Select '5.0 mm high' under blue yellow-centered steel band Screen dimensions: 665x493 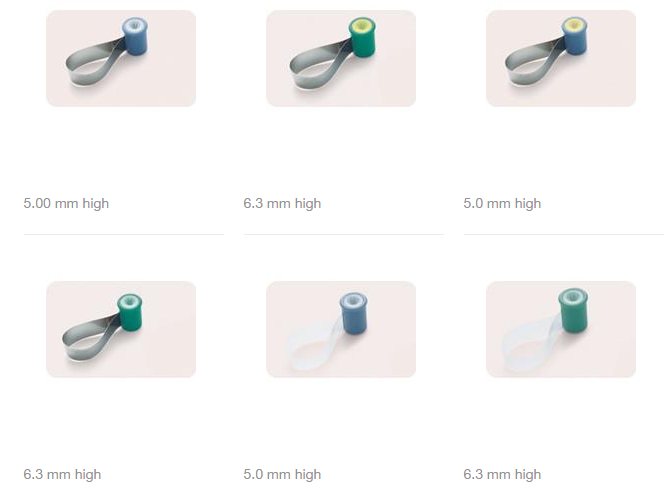click(x=502, y=204)
